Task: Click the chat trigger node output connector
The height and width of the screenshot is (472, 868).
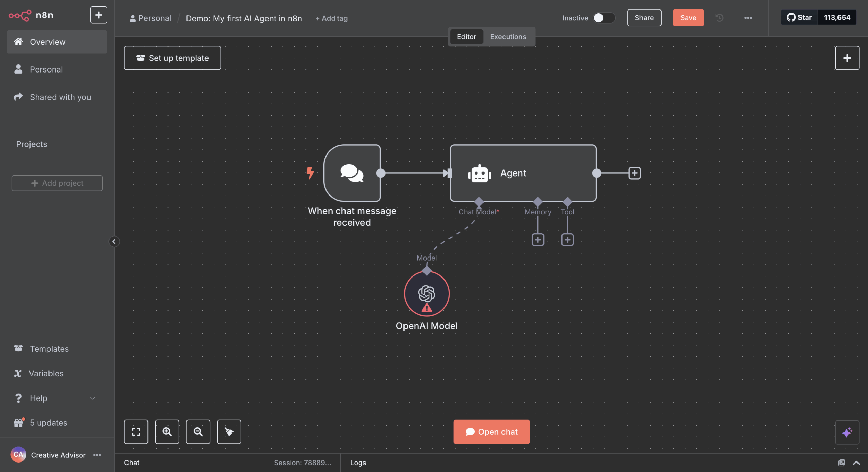Action: tap(381, 173)
